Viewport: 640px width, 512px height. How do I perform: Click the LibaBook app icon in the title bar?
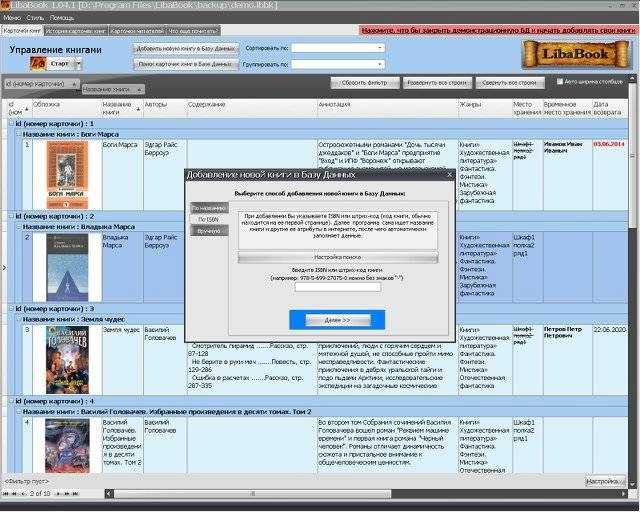[5, 5]
